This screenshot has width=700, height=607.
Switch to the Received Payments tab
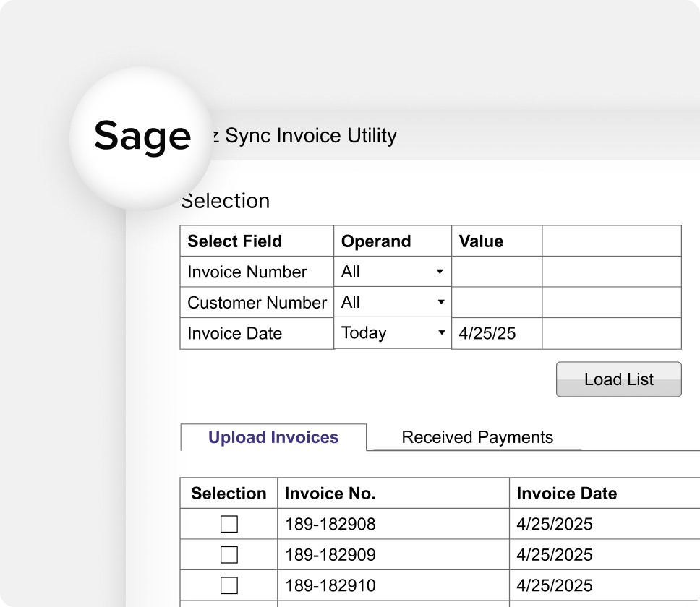[x=477, y=437]
